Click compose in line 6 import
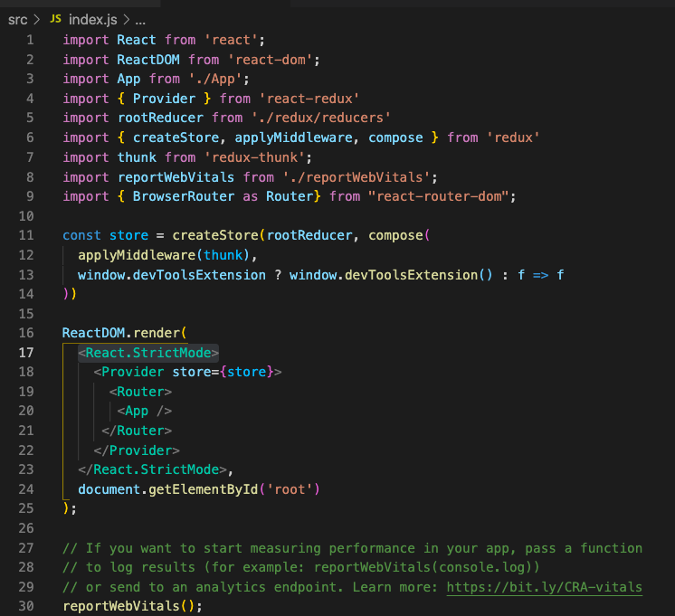 coord(395,137)
